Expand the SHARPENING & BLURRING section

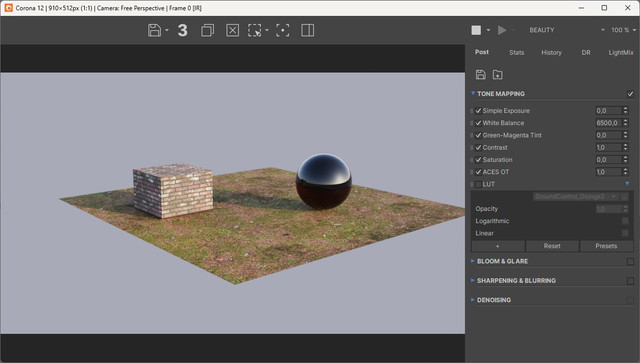pyautogui.click(x=473, y=280)
